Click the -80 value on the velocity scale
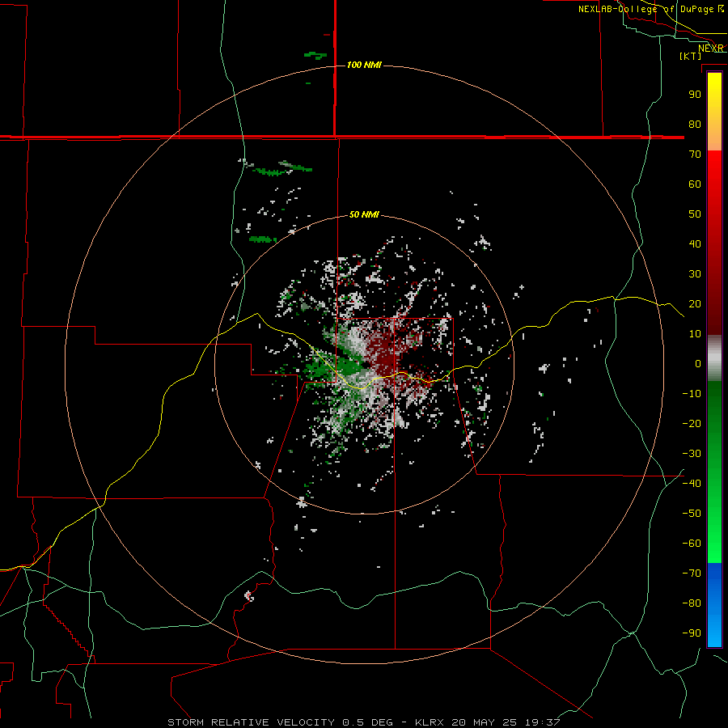Viewport: 728px width, 728px height. [x=692, y=603]
